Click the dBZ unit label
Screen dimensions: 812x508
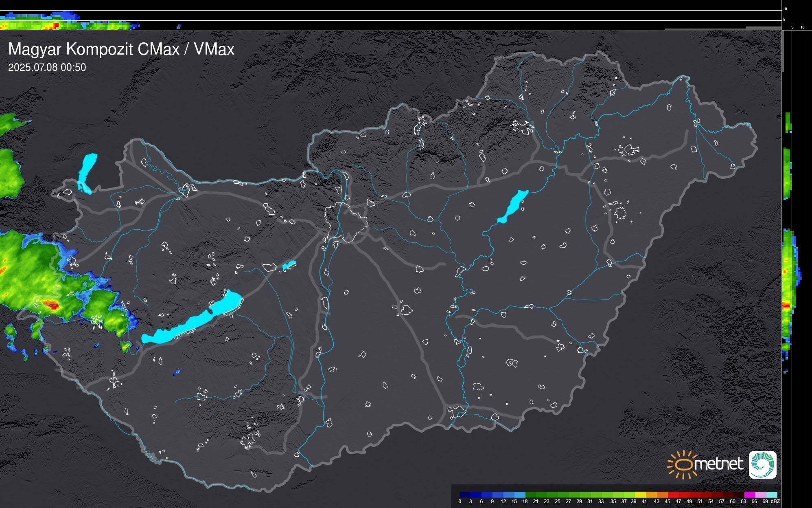[775, 501]
